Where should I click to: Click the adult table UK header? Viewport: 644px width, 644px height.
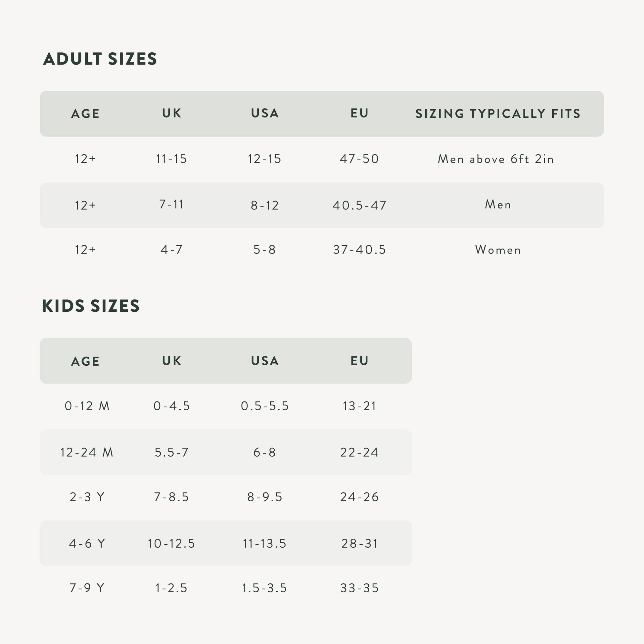tap(172, 113)
